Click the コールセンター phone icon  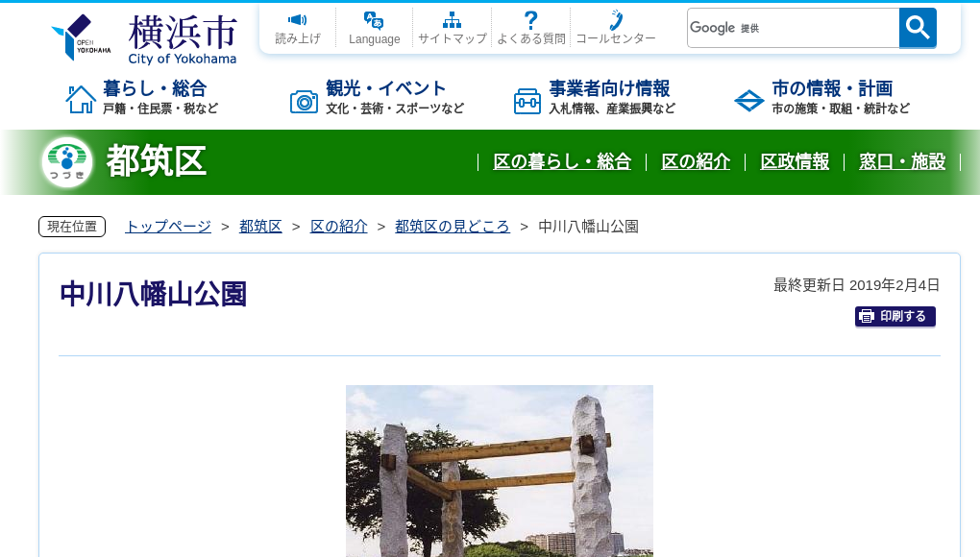[615, 20]
